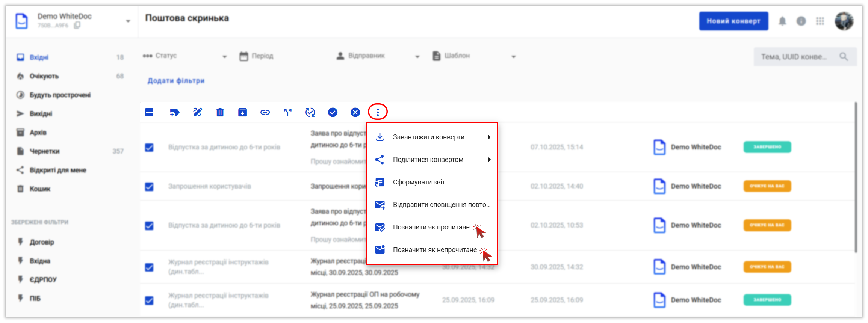Image resolution: width=868 pixels, height=323 pixels.
Task: Click the chain link icon in toolbar
Action: tap(265, 112)
